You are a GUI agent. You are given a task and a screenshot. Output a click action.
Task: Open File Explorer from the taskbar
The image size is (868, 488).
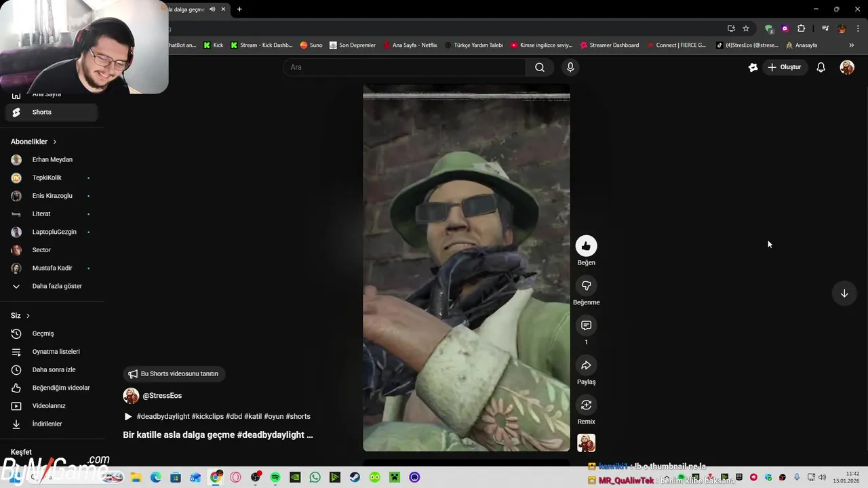point(136,478)
